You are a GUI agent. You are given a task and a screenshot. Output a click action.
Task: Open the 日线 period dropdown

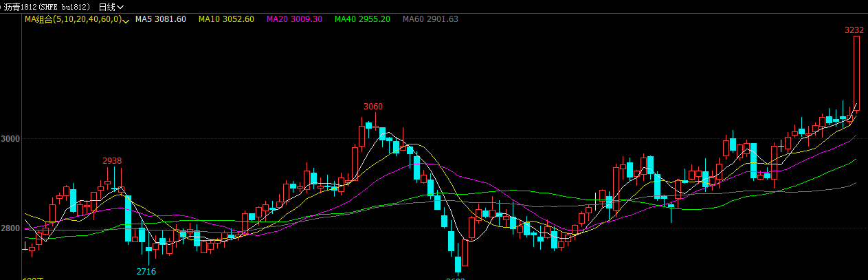click(110, 7)
